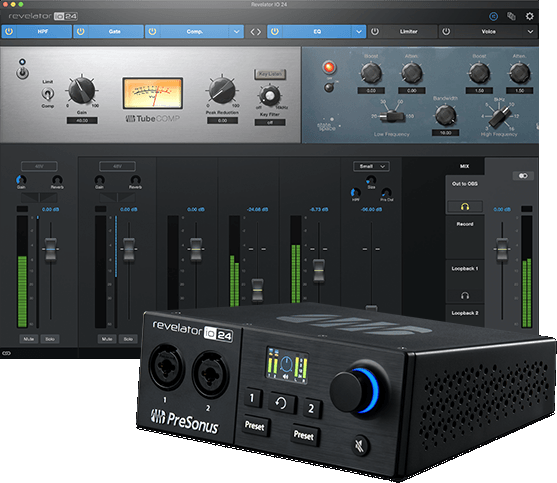Screen dimensions: 557x483
Task: Click the Low Frequency selector switch
Action: coord(392,116)
